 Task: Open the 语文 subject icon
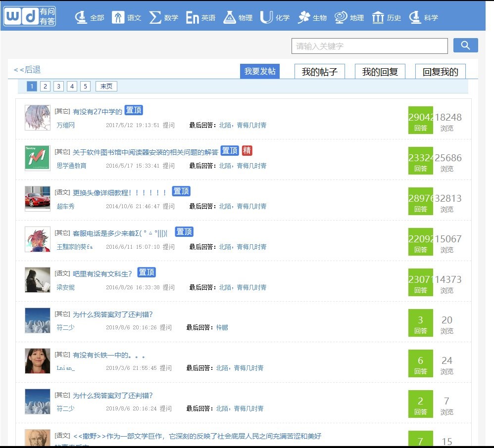(118, 17)
